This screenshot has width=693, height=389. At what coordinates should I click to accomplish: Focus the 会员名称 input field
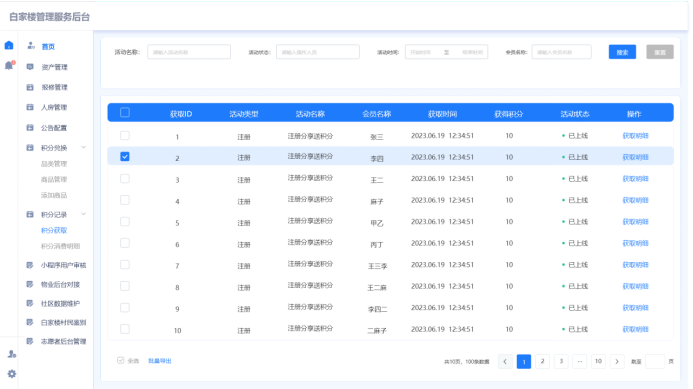[x=561, y=52]
